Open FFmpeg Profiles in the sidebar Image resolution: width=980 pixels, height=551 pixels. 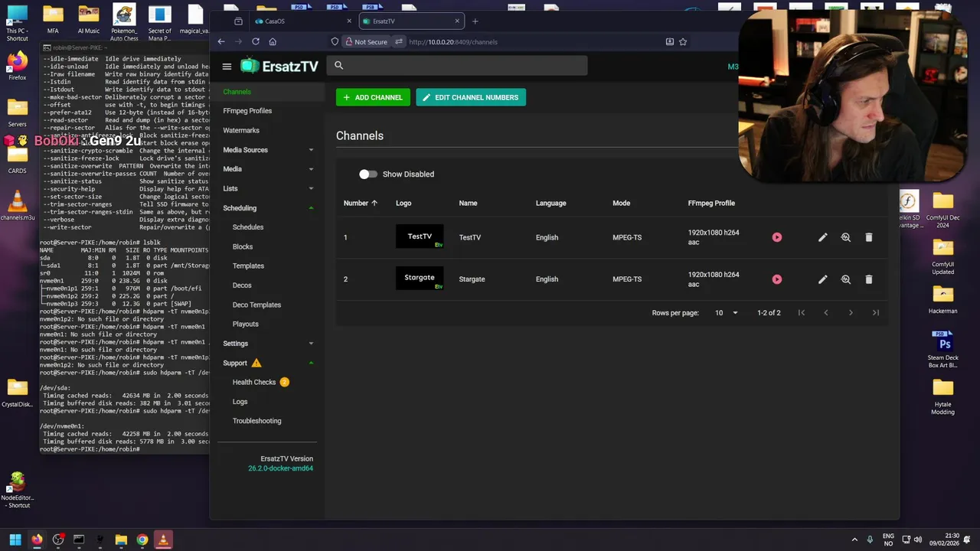[x=247, y=111]
